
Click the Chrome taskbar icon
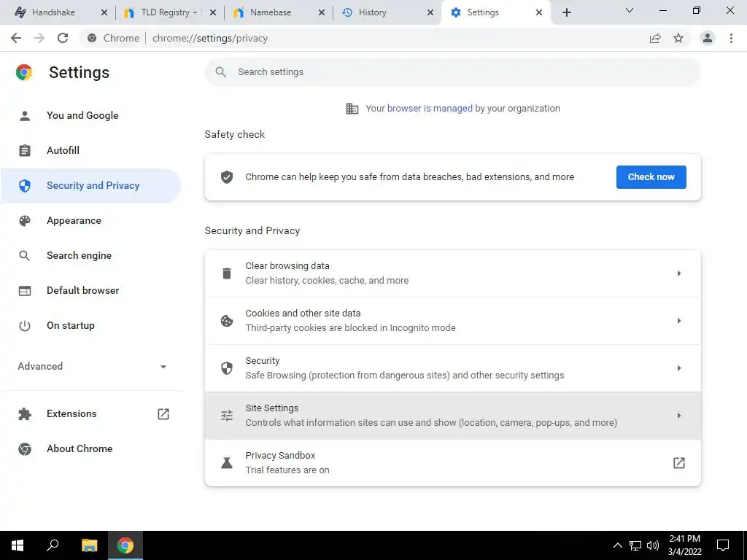click(x=125, y=545)
